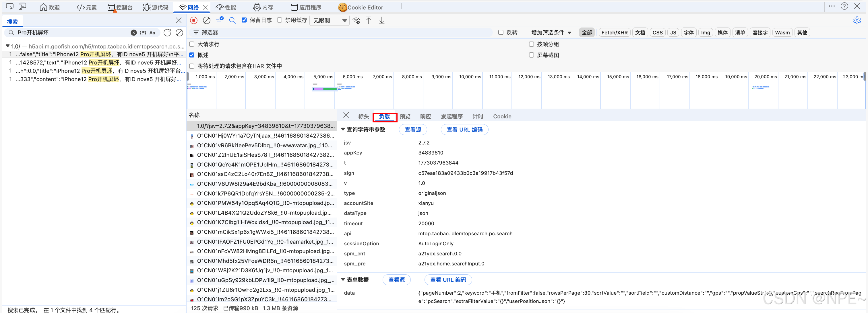Open network settings gear icon
Image resolution: width=868 pixels, height=313 pixels.
(857, 21)
